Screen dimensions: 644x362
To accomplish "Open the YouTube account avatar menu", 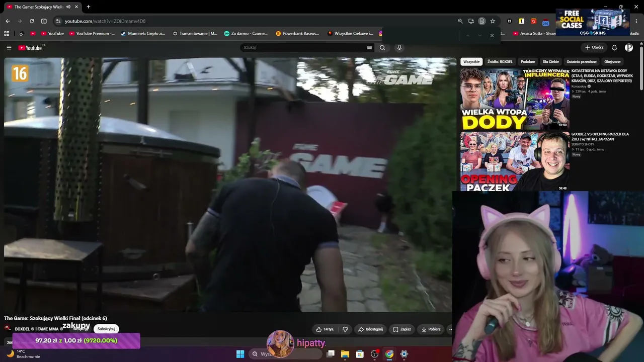I will coord(629,48).
